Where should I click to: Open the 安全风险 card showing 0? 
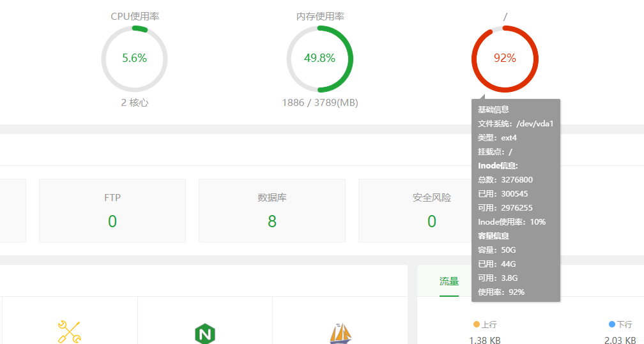(x=415, y=211)
